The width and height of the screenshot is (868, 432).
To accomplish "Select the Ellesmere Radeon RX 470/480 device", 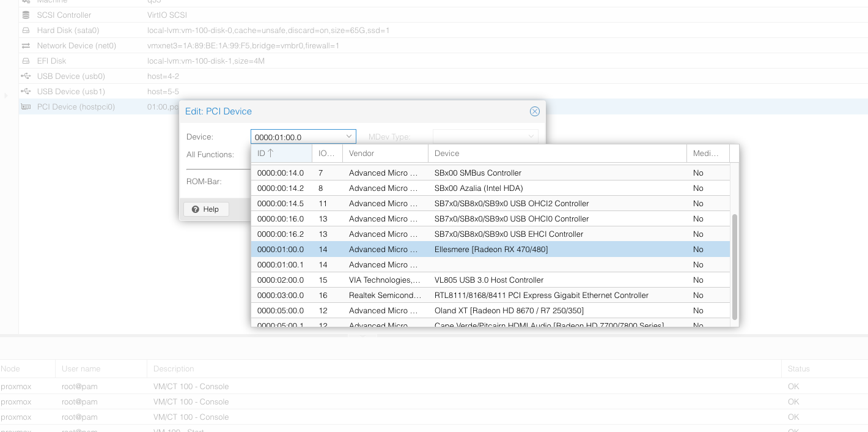I will tap(490, 250).
